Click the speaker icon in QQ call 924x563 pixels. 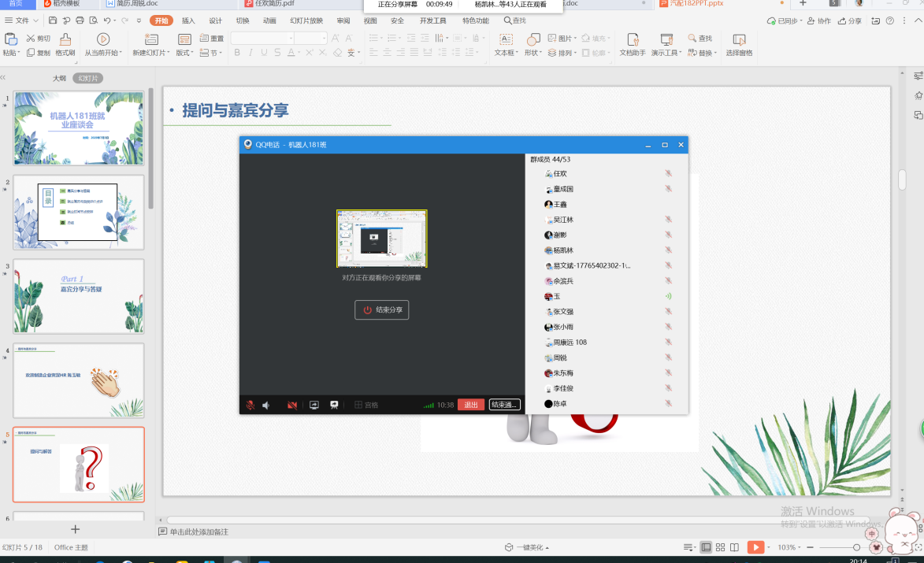pyautogui.click(x=266, y=405)
